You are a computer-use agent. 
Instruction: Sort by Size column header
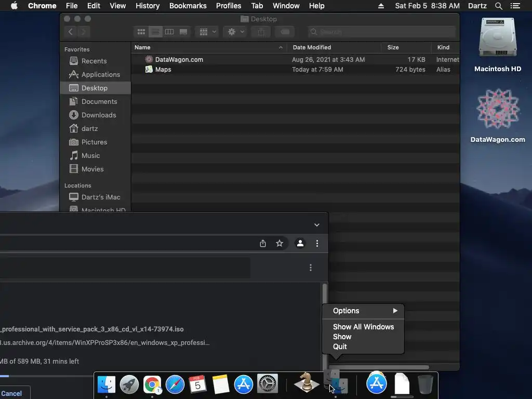click(406, 47)
